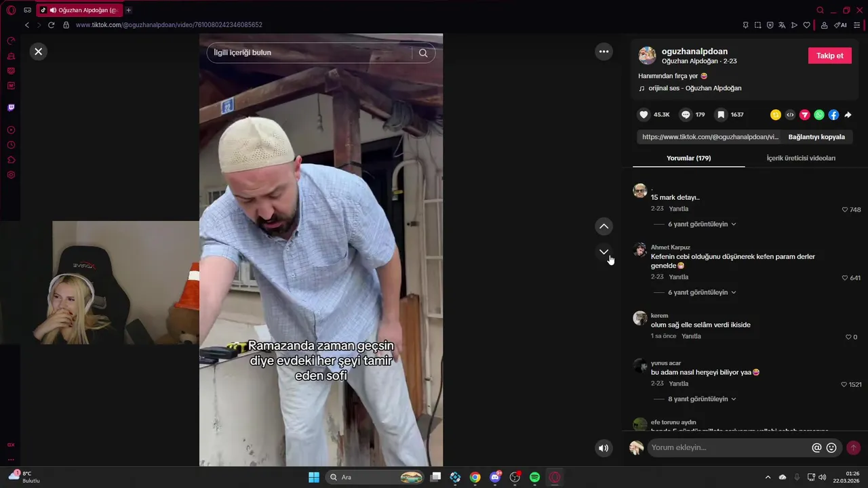Open Extensions cube icon in sidebar

[x=11, y=160]
